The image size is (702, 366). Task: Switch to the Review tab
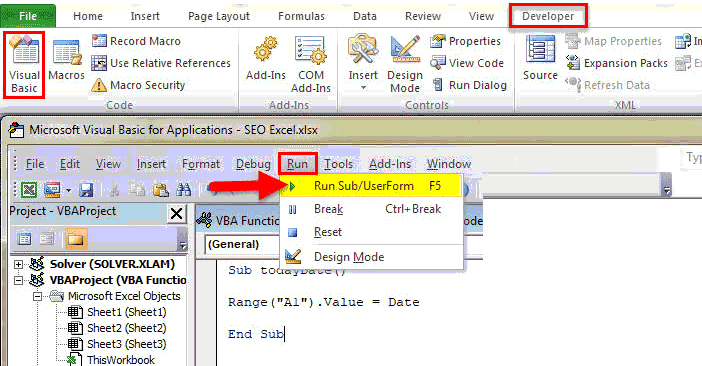coord(423,16)
